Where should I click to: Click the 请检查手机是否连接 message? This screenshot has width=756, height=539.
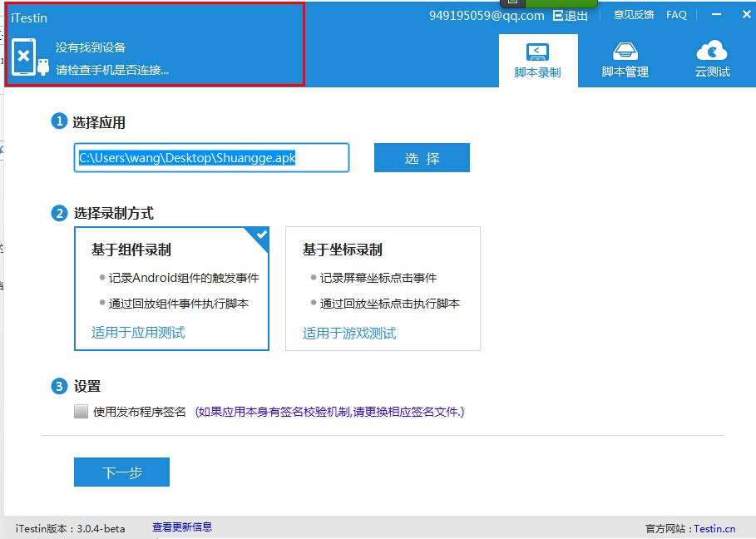(x=112, y=70)
